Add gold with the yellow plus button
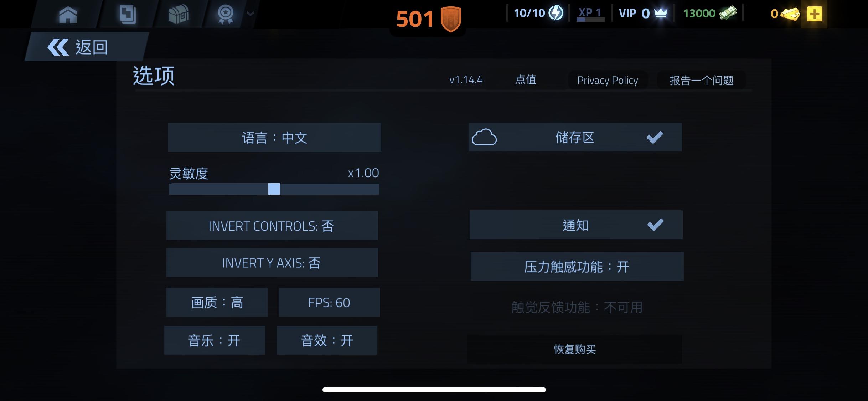868x401 pixels. 814,14
